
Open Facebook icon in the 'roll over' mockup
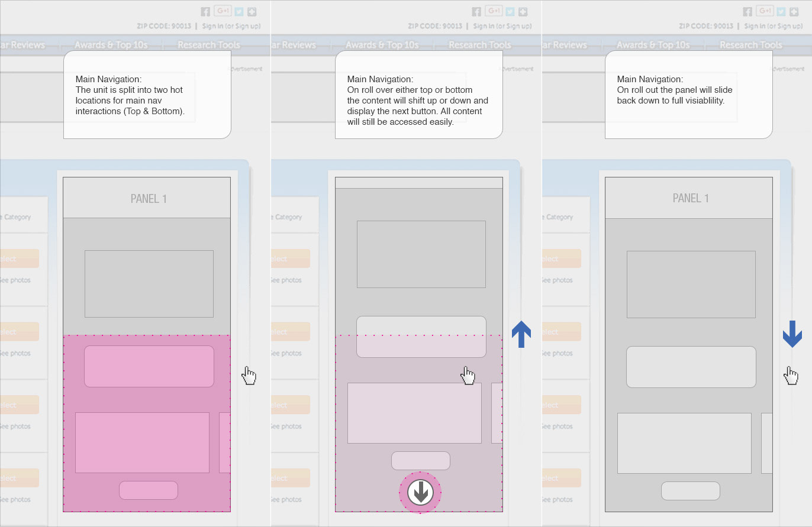coord(476,11)
